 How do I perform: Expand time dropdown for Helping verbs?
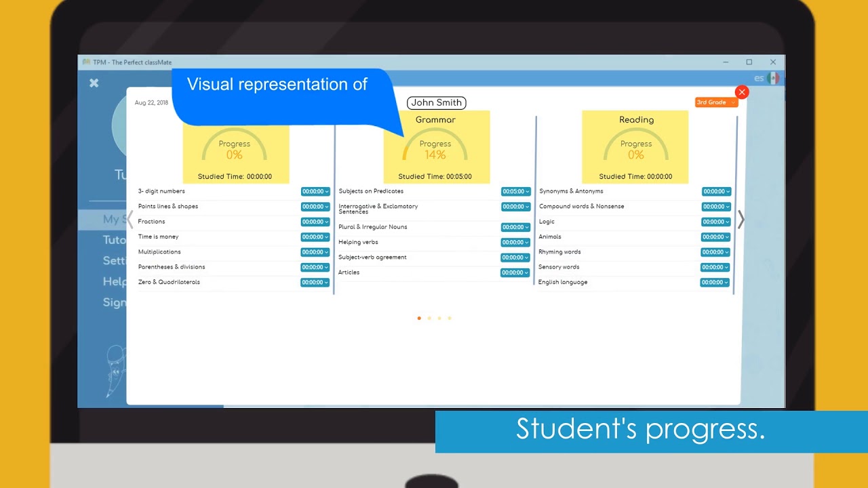click(515, 243)
